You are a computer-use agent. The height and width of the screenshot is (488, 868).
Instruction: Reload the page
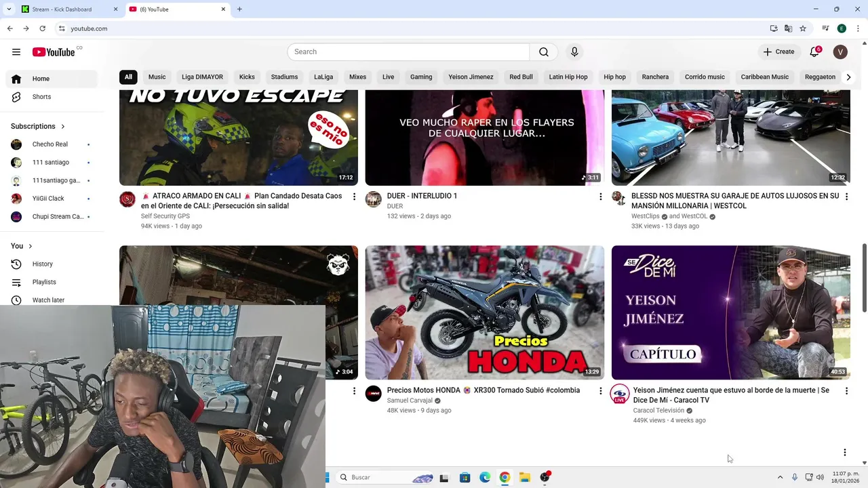(x=42, y=28)
